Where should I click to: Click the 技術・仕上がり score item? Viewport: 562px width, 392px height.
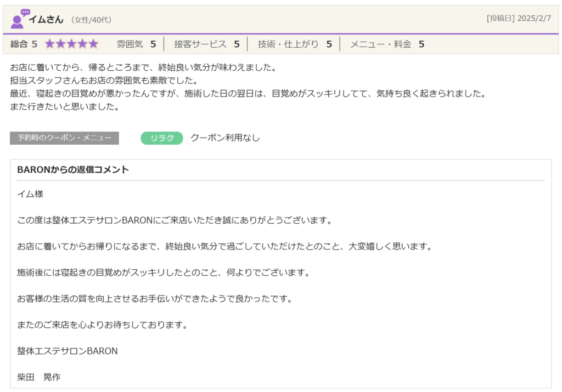pyautogui.click(x=294, y=44)
